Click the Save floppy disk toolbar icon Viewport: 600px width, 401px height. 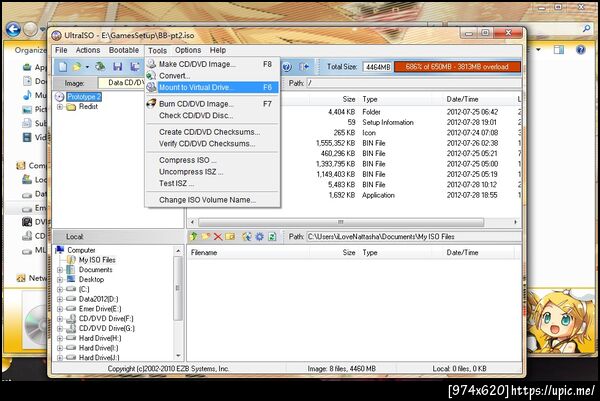click(117, 67)
